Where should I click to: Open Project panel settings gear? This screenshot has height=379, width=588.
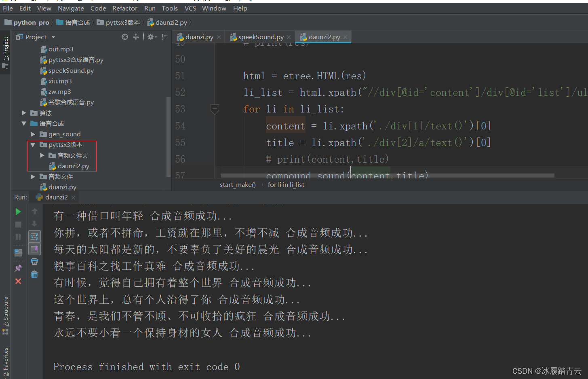(152, 37)
